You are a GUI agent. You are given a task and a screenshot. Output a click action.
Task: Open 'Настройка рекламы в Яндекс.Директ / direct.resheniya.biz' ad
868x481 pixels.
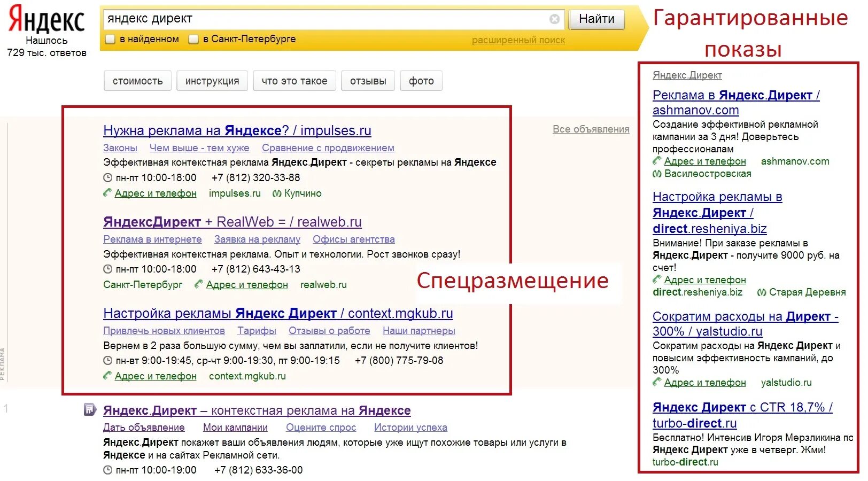click(717, 213)
